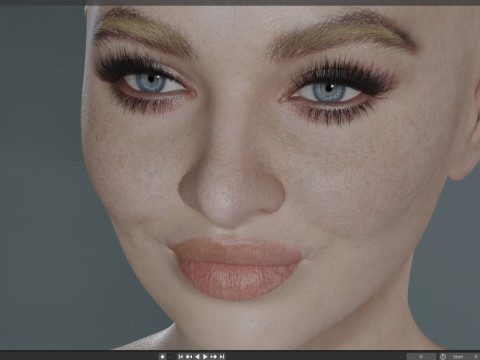Click the current frame number field
The image size is (480, 360).
point(421,356)
